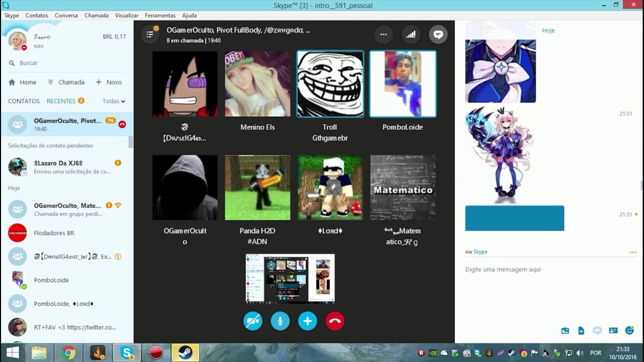This screenshot has height=362, width=644.
Task: Send a photo using the image icon
Action: 565,330
